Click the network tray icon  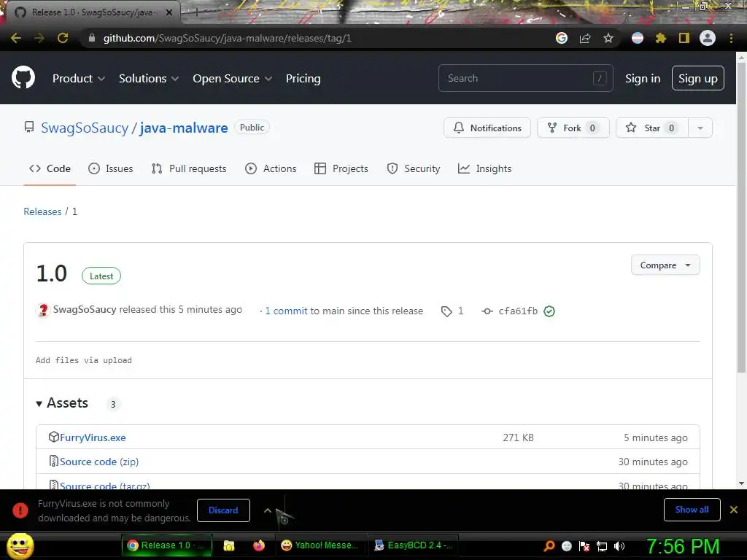(x=602, y=546)
